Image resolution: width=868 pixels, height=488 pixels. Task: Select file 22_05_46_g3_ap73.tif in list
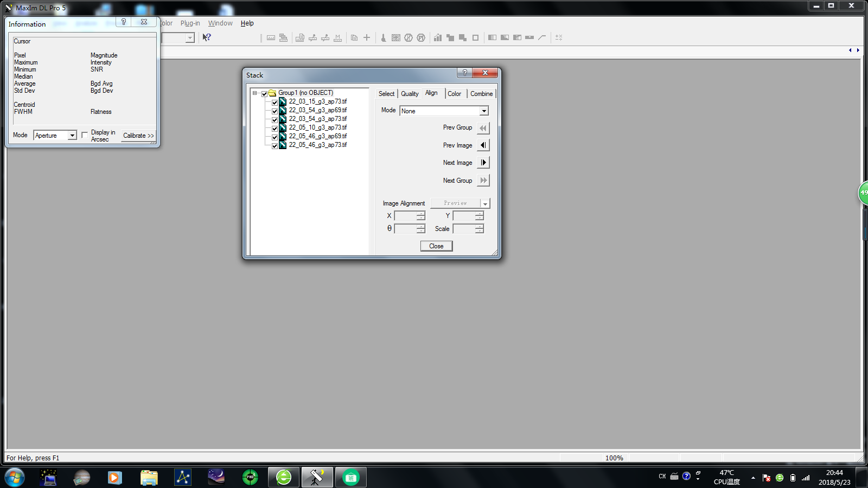tap(318, 145)
